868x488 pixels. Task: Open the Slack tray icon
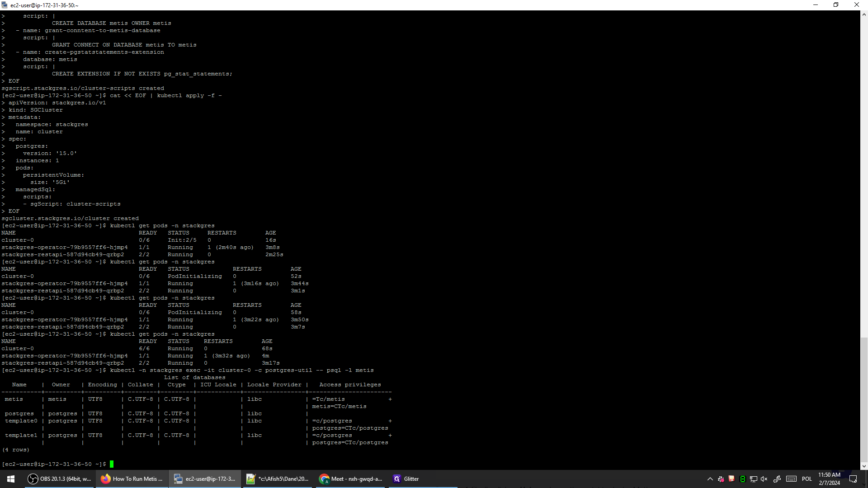pyautogui.click(x=721, y=479)
